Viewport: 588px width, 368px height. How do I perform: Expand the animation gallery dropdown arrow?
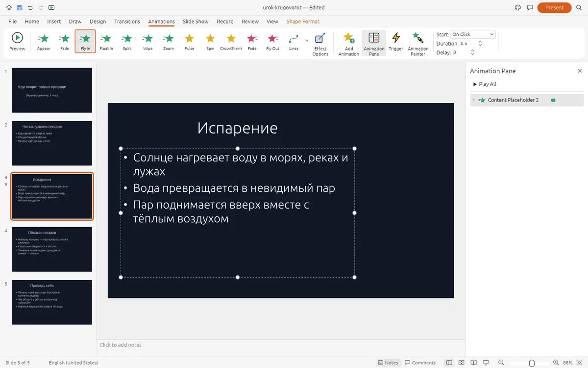pyautogui.click(x=307, y=40)
